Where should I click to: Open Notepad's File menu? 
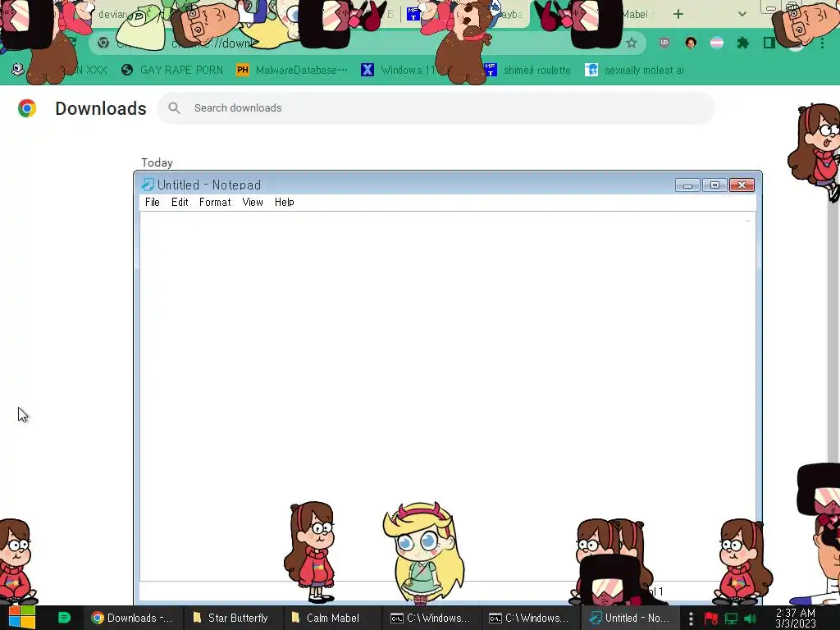152,202
